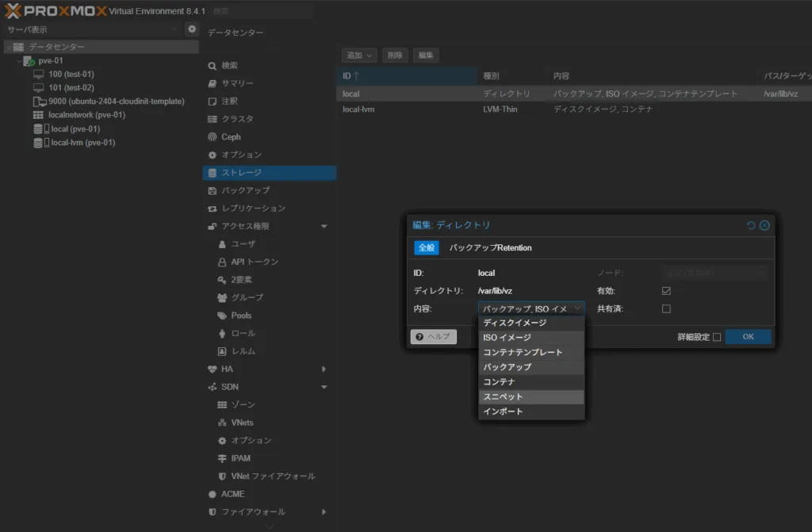Switch to the 全般 tab
The width and height of the screenshot is (812, 532).
coord(426,247)
